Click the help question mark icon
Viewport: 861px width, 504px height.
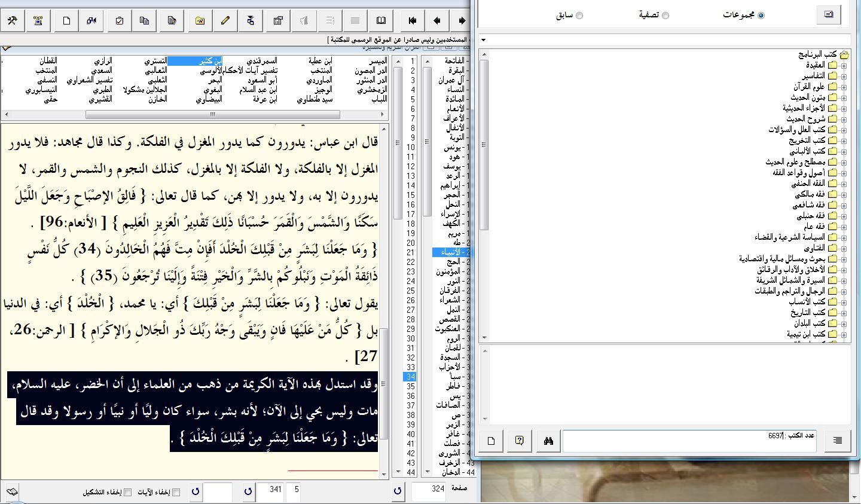click(520, 441)
